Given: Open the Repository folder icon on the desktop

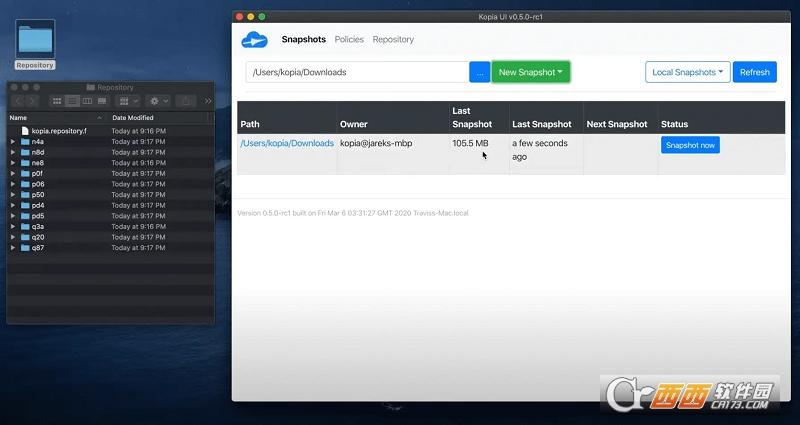Looking at the screenshot, I should coord(35,40).
